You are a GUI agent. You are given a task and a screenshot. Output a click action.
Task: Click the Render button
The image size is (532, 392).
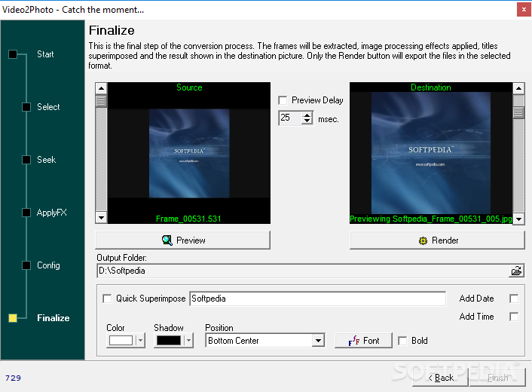pos(437,240)
